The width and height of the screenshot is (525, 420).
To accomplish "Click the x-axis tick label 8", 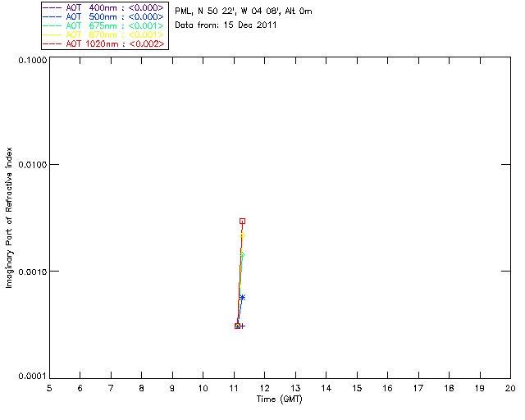I will pos(142,388).
